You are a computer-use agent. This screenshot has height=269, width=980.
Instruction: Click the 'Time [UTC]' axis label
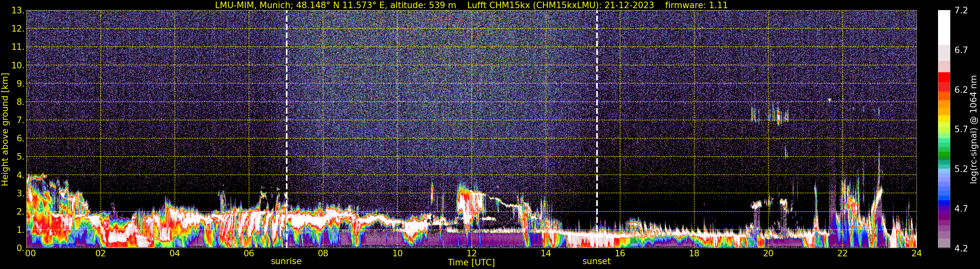pyautogui.click(x=471, y=262)
